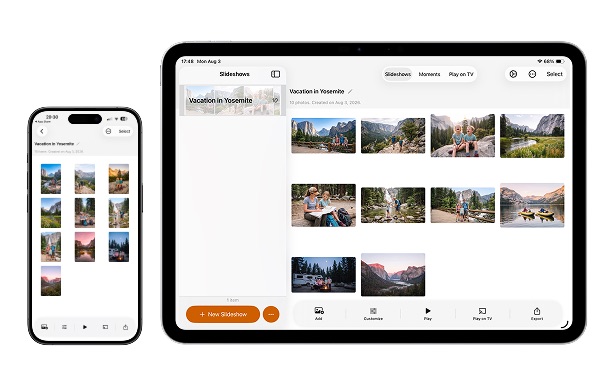Image resolution: width=600 pixels, height=385 pixels.
Task: Click the iPad Wi-Fi status icon
Action: point(540,61)
